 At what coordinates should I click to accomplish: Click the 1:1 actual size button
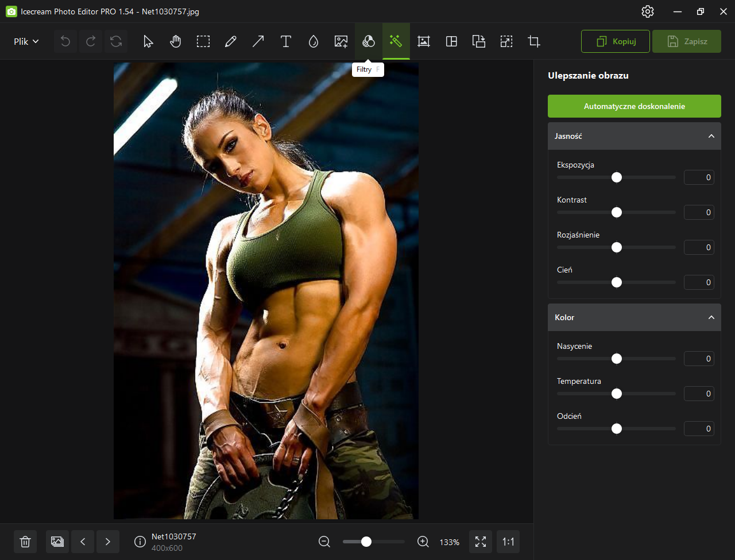[x=508, y=542]
